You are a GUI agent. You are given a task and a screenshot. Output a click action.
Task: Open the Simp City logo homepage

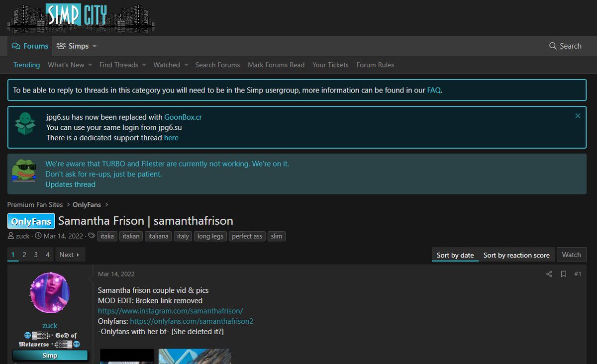click(x=81, y=18)
